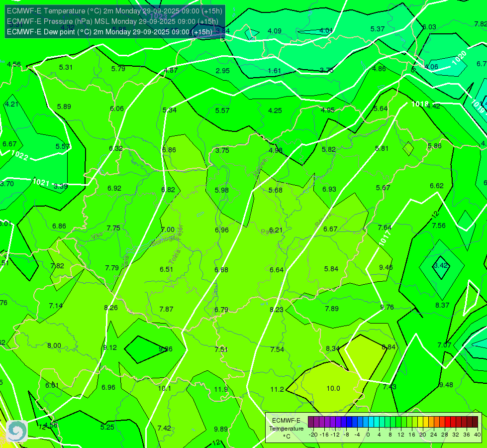Click the 3.42 value inside diamond contour
This screenshot has height=448, width=487.
tap(441, 265)
